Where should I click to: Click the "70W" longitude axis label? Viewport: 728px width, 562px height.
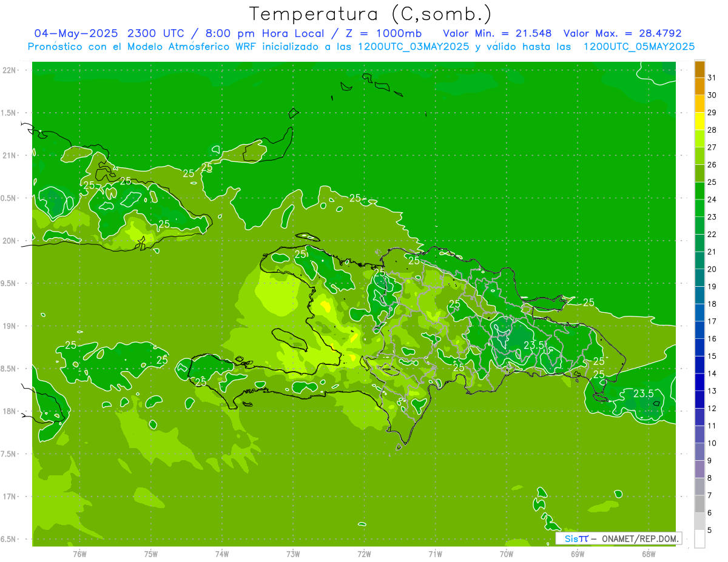tap(506, 554)
